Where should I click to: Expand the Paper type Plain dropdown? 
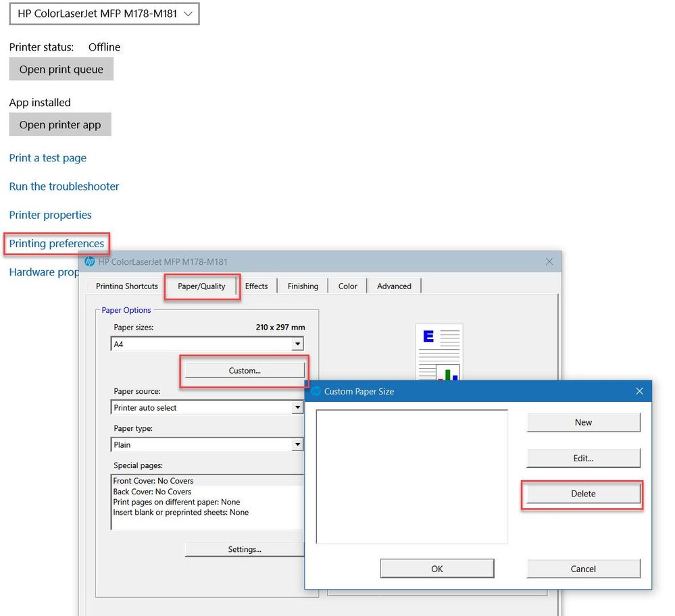point(207,444)
